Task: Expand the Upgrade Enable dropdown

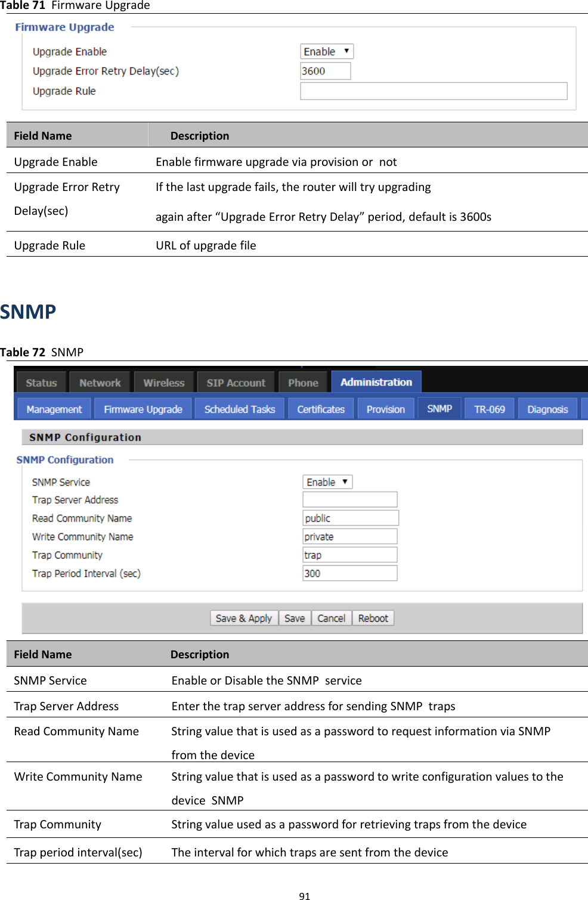Action: pyautogui.click(x=326, y=51)
